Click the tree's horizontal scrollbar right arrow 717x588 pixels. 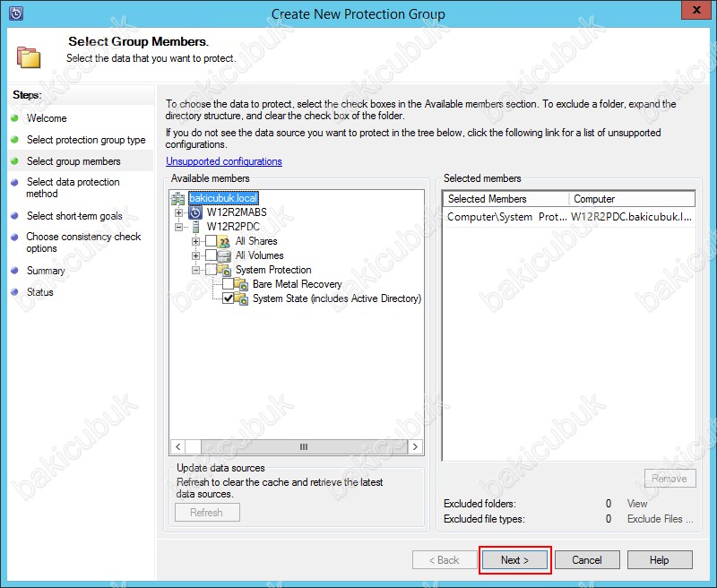tap(416, 446)
